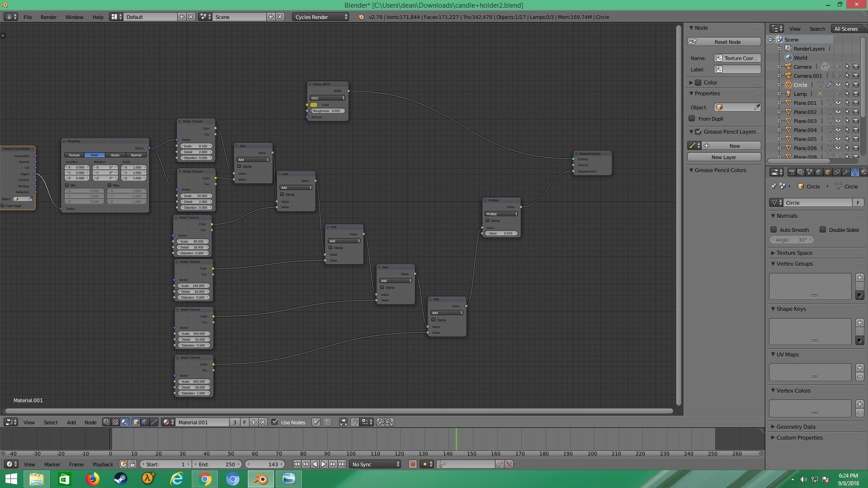The width and height of the screenshot is (868, 488).
Task: Open the Render menu
Action: [48, 17]
